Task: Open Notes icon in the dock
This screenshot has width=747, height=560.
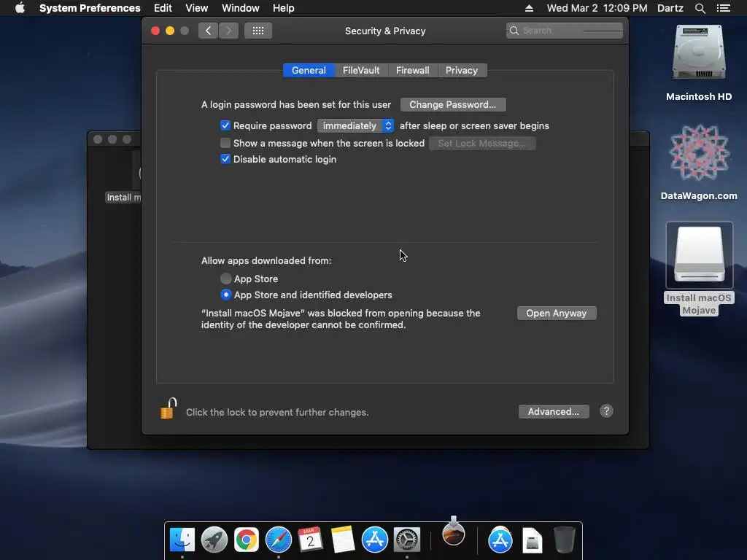Action: click(343, 540)
